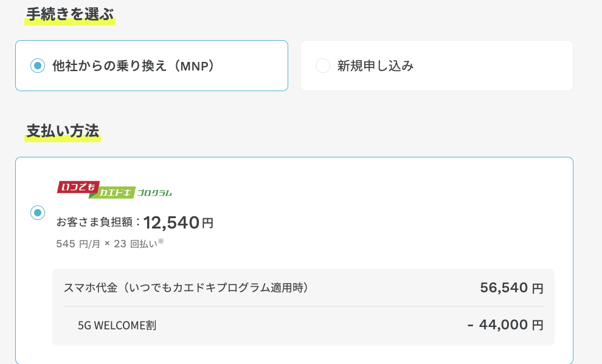Viewport: 602px width, 364px height.
Task: Click the 新規申し込み label text
Action: point(375,66)
